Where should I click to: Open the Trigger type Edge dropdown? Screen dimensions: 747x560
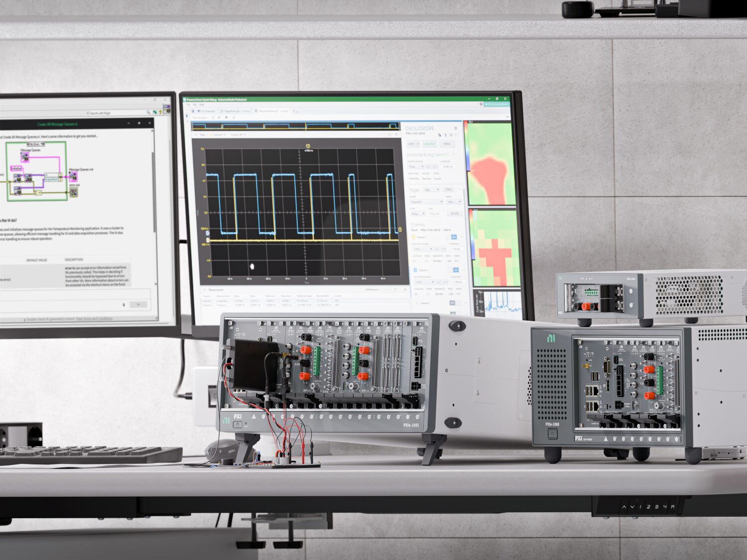431,190
